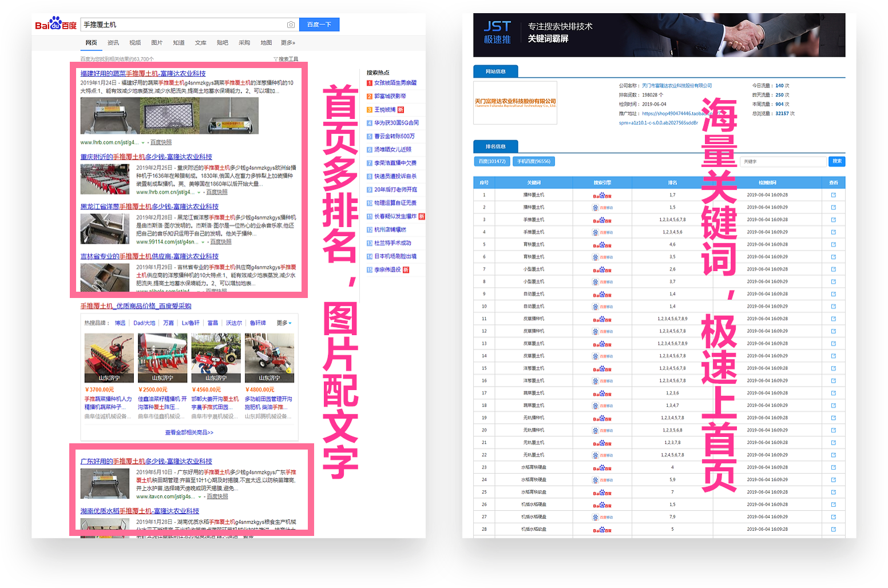Click the 百度移动 engine icon in table row 2
This screenshot has width=888, height=588.
(x=602, y=208)
